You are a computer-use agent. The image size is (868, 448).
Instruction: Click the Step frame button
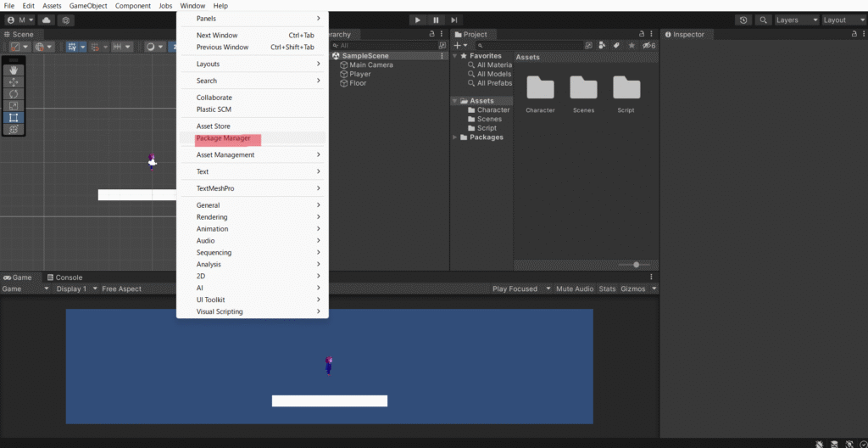454,20
